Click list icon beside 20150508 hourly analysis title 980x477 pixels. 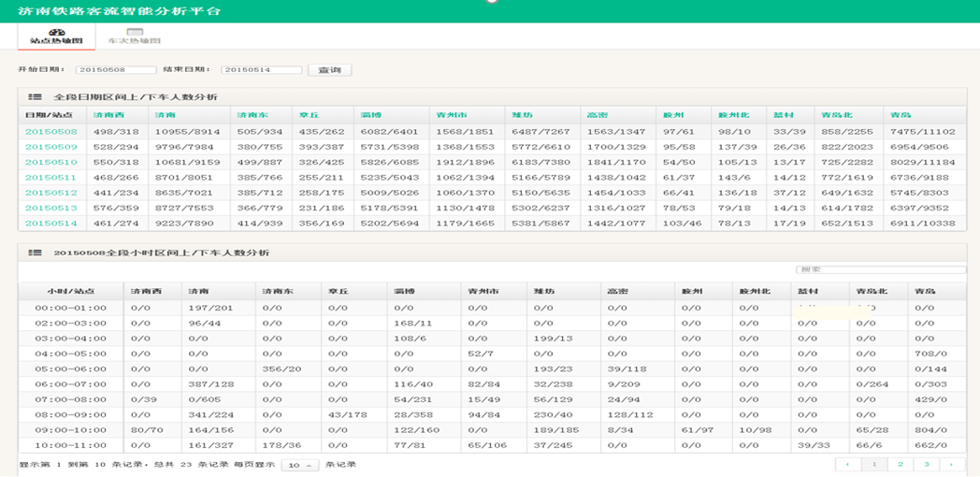35,253
